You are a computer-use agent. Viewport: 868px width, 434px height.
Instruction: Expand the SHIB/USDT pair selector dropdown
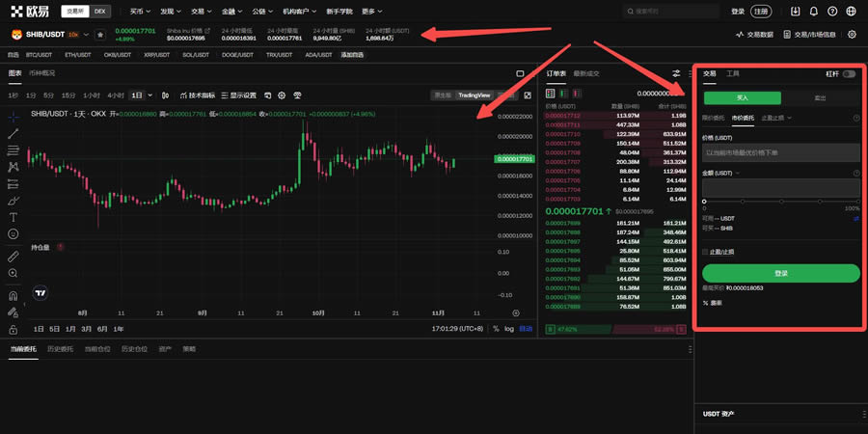[87, 35]
